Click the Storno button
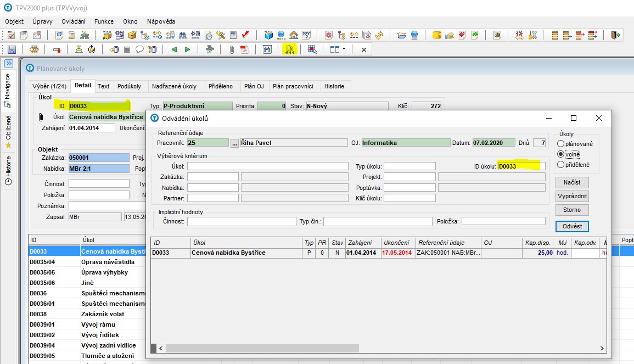 pos(572,210)
